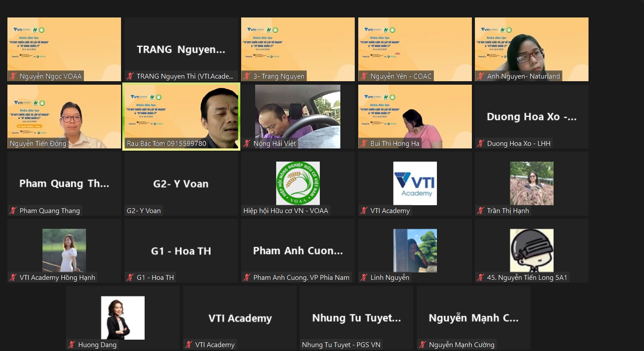This screenshot has width=644, height=351.
Task: Click mic icon beside Trần Thị Hạnh label
Action: click(x=481, y=211)
